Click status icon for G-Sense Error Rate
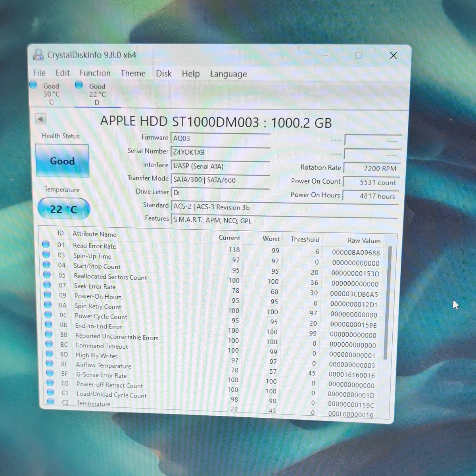 tap(50, 373)
